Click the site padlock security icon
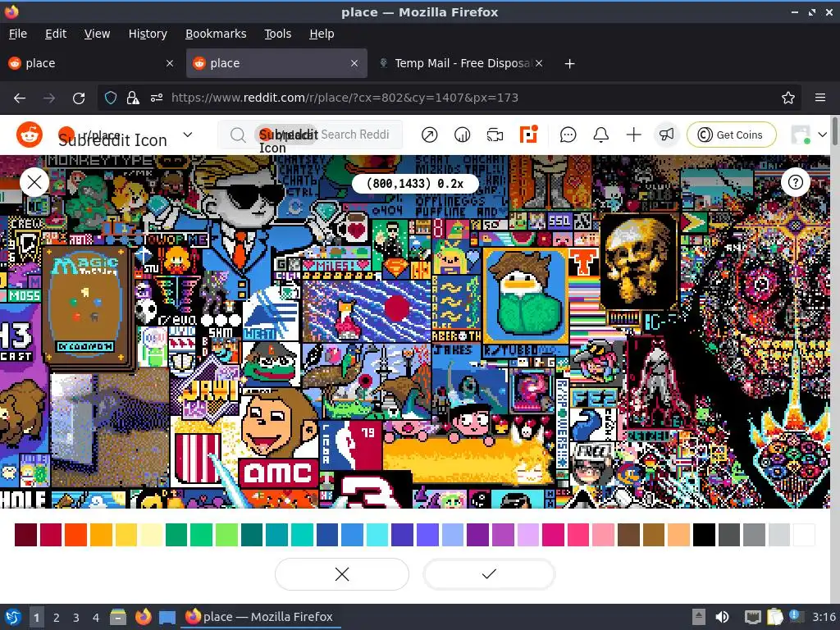 (133, 98)
